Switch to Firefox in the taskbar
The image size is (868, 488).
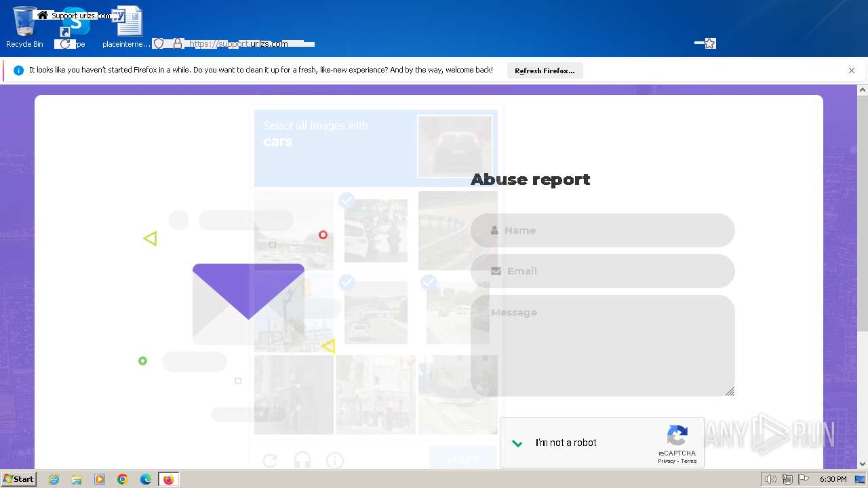[169, 479]
